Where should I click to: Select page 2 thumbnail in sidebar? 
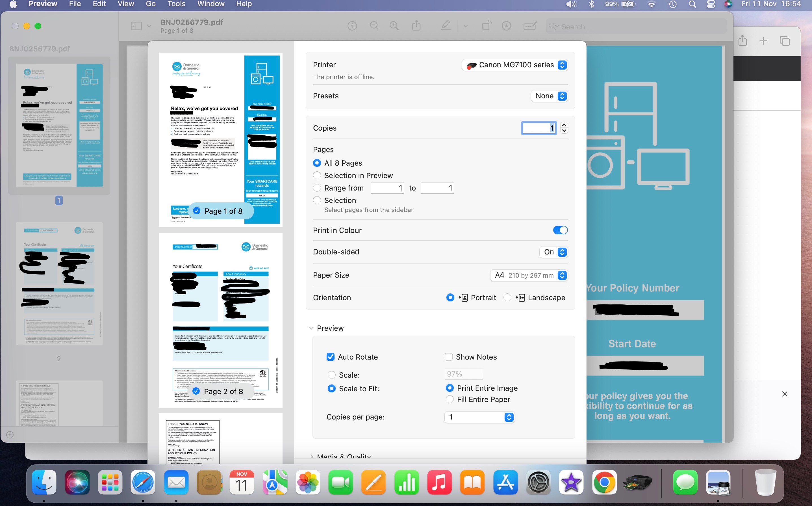point(59,284)
